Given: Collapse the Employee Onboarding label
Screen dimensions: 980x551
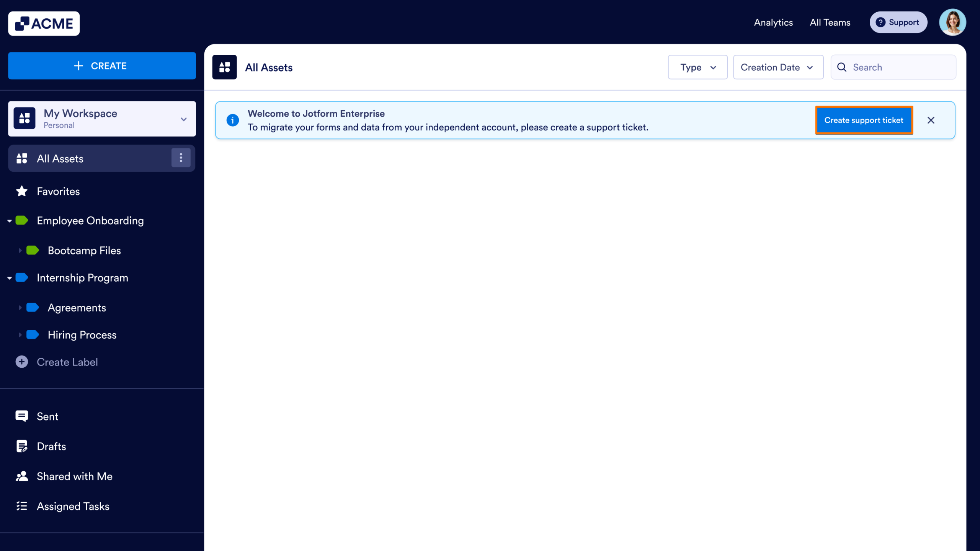Looking at the screenshot, I should coord(10,221).
